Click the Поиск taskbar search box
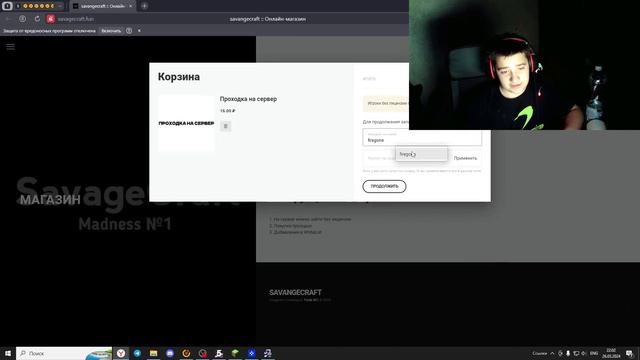 pos(64,353)
